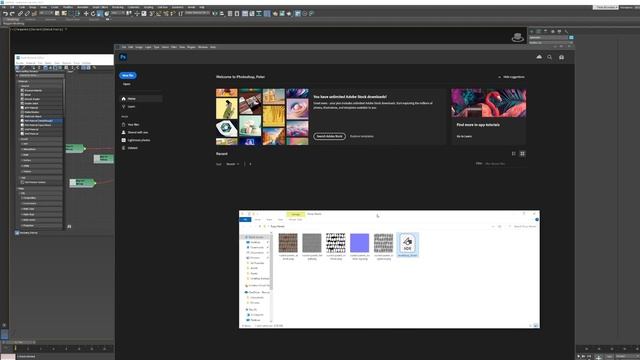Open the Modifiers menu in 3ds Max
Image resolution: width=640 pixels, height=360 pixels.
coord(68,7)
